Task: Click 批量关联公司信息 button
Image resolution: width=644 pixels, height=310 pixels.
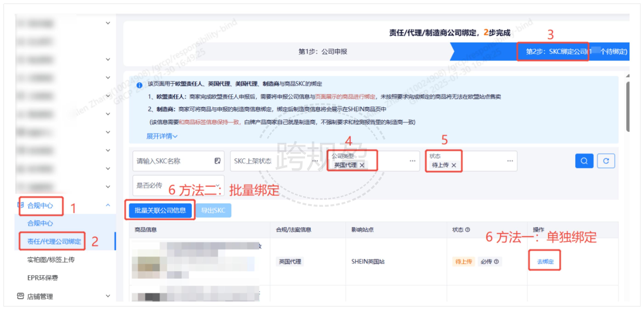Action: [160, 210]
